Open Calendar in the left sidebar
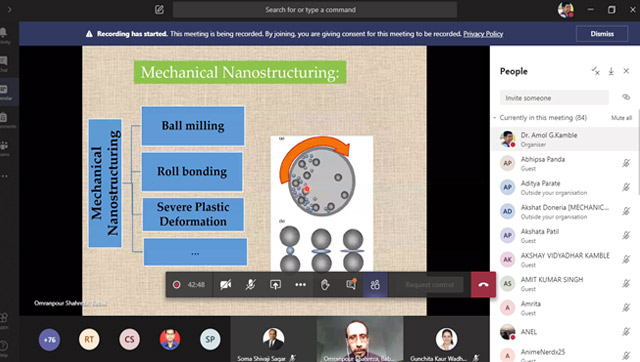This screenshot has width=640, height=362. 4,92
